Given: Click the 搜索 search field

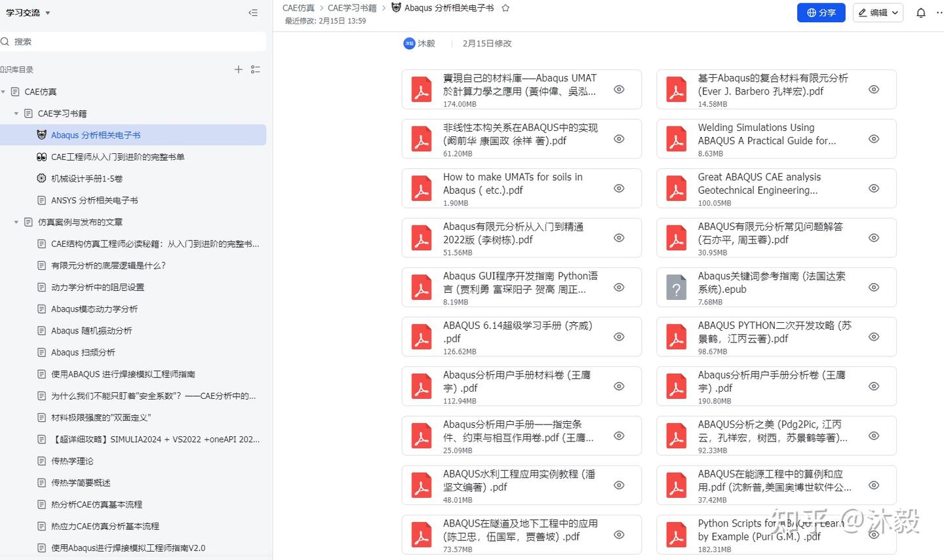Looking at the screenshot, I should point(133,41).
